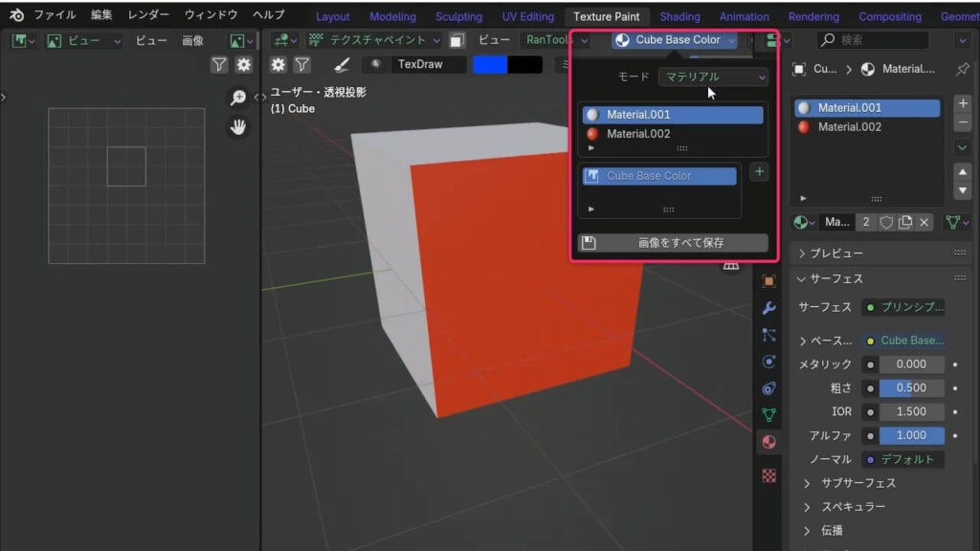Switch to the Animation workspace tab

click(x=744, y=17)
